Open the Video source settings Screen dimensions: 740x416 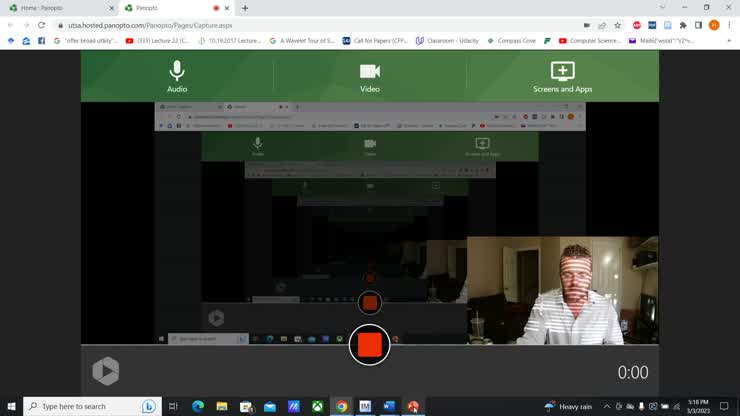[370, 76]
